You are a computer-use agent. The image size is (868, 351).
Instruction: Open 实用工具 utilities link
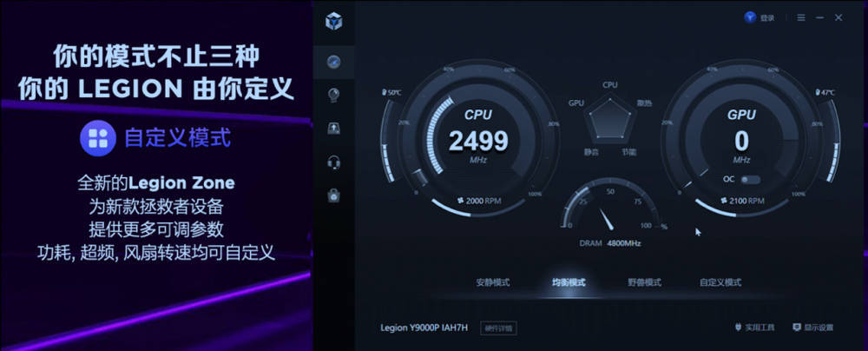755,328
